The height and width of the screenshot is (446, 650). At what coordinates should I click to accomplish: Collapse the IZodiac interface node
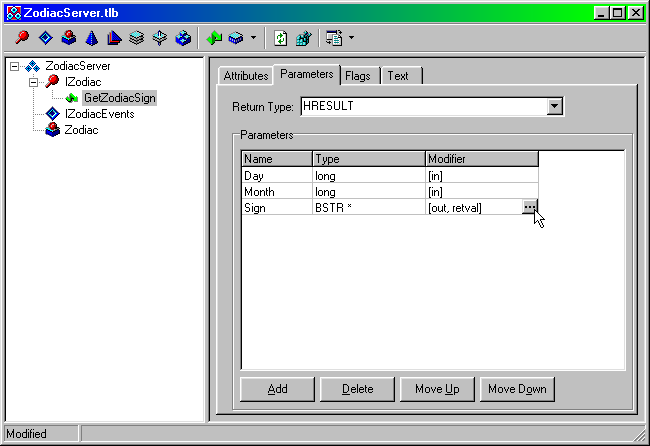(33, 82)
